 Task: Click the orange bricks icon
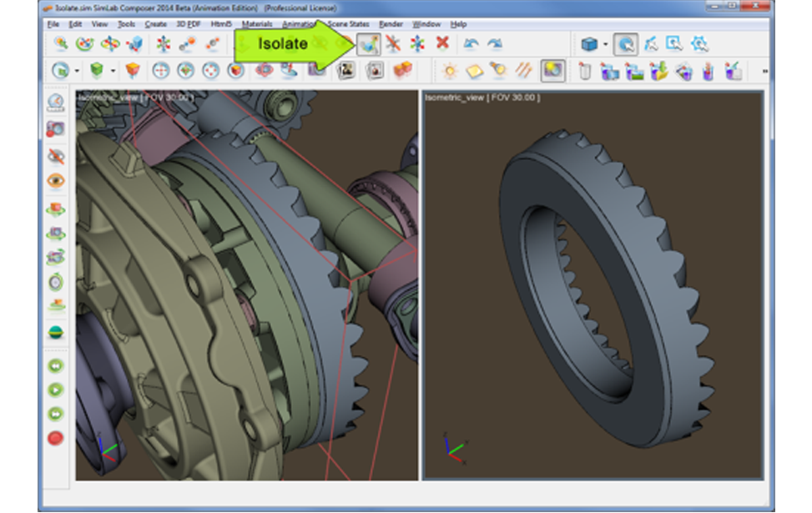402,71
